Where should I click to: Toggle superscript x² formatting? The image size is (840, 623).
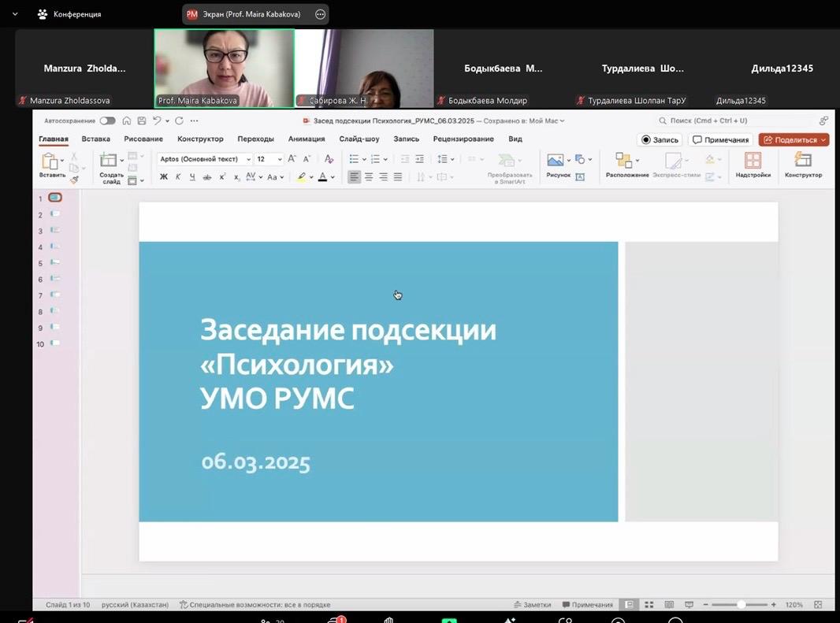point(221,176)
